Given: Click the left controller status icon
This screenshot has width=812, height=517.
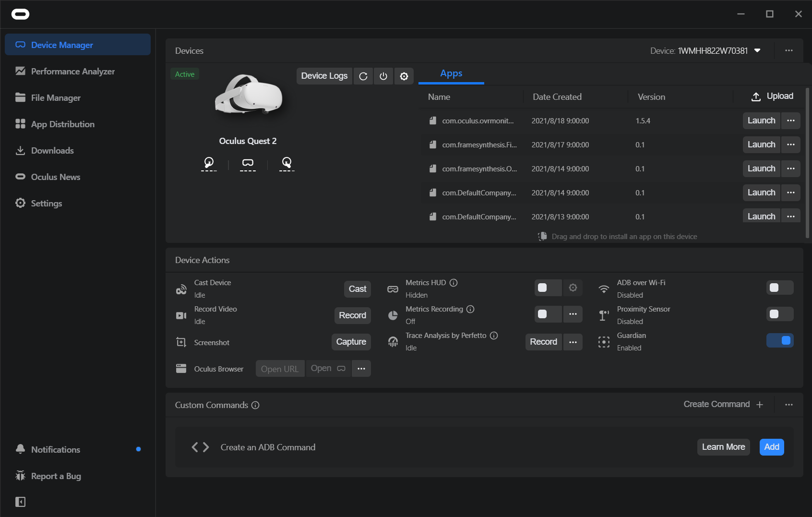Looking at the screenshot, I should [209, 163].
